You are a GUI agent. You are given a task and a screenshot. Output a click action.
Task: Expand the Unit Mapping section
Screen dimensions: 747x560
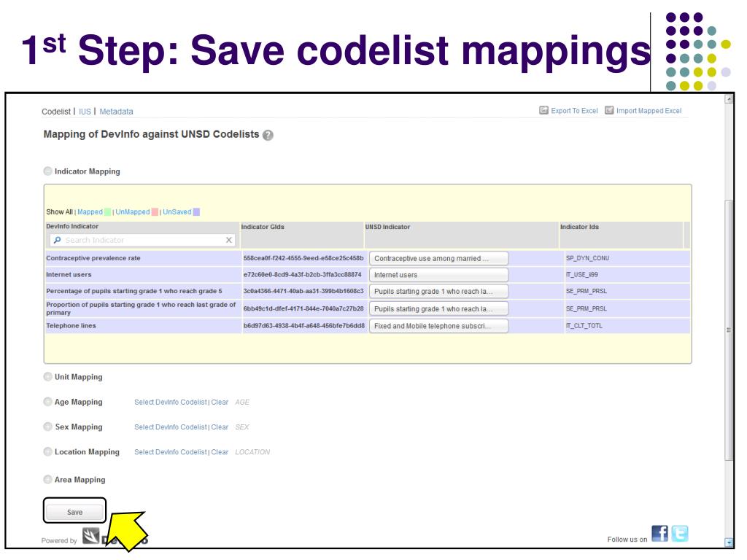(47, 377)
